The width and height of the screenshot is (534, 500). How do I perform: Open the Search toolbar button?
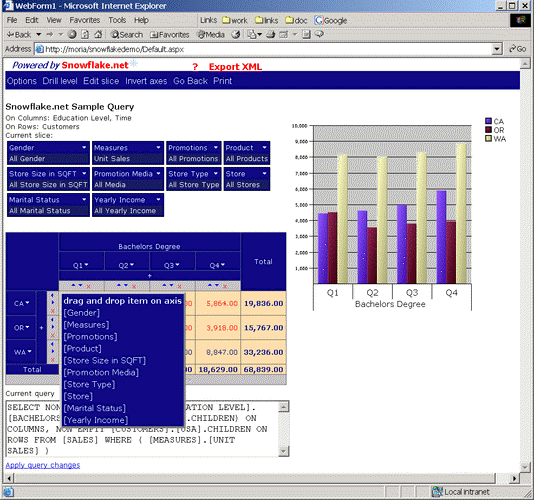[x=127, y=34]
